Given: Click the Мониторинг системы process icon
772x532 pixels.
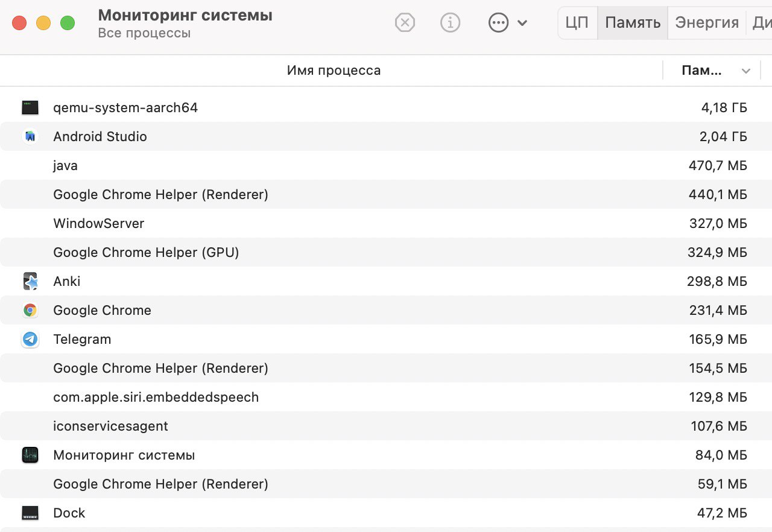Looking at the screenshot, I should (30, 455).
